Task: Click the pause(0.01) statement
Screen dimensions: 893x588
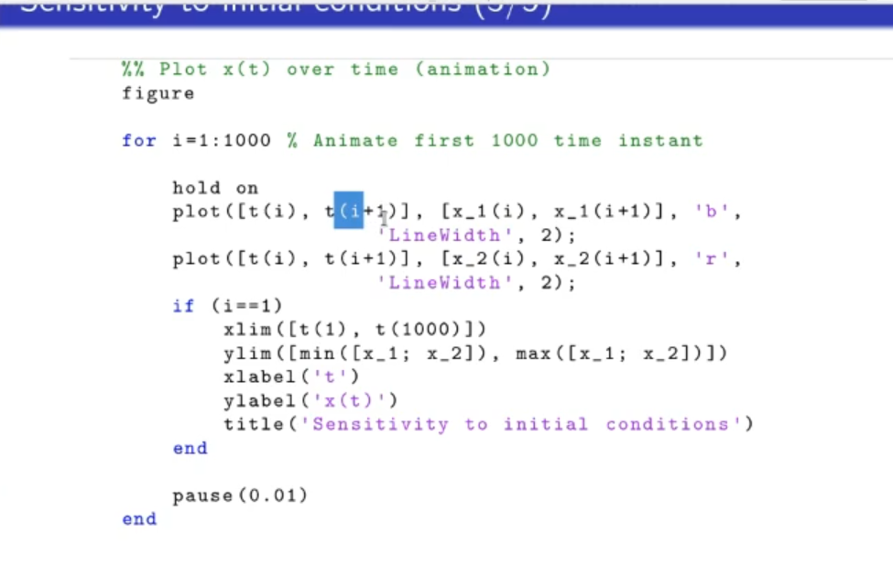Action: pos(240,496)
